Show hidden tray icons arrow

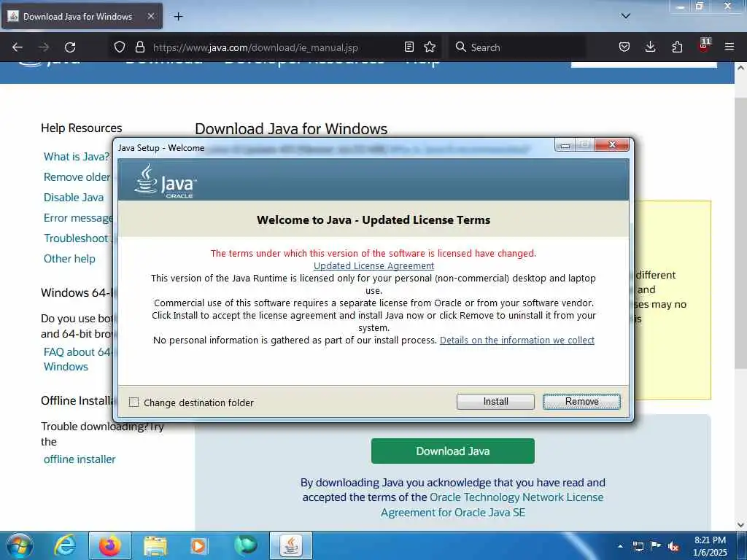click(x=620, y=546)
